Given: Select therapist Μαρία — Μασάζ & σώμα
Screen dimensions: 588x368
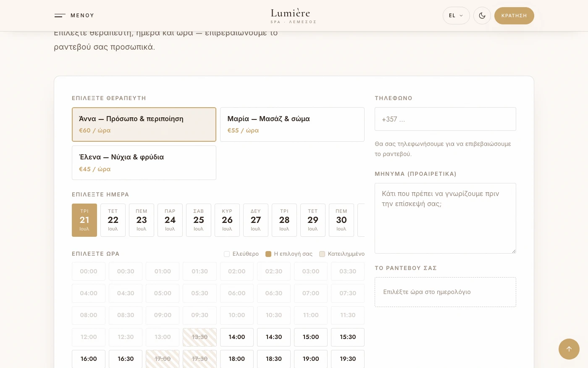Looking at the screenshot, I should 292,124.
